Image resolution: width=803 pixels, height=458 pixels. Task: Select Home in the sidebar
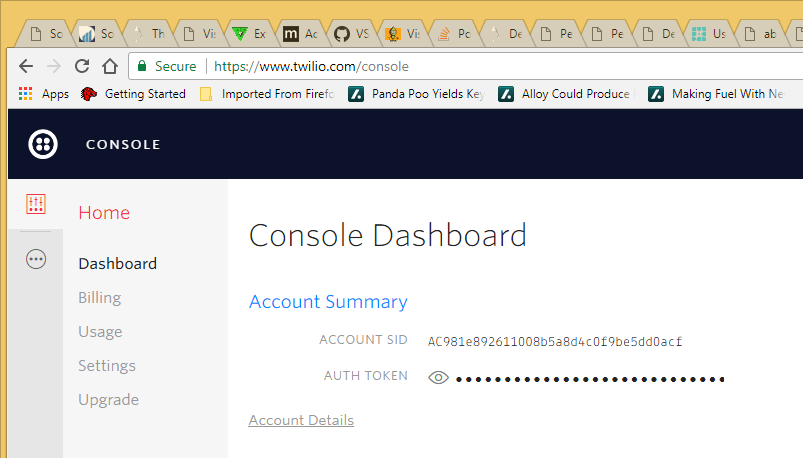(x=104, y=213)
